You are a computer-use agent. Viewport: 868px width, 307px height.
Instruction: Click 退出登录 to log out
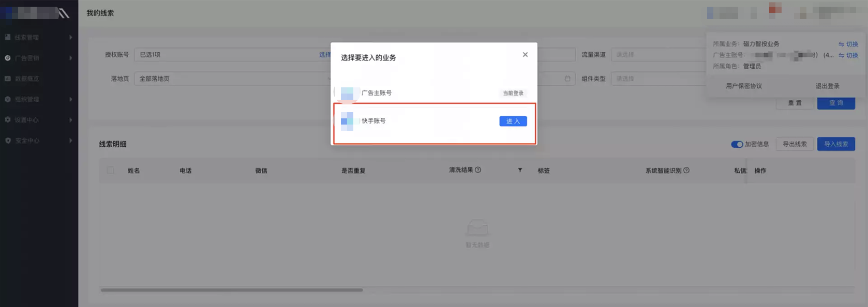click(x=828, y=86)
